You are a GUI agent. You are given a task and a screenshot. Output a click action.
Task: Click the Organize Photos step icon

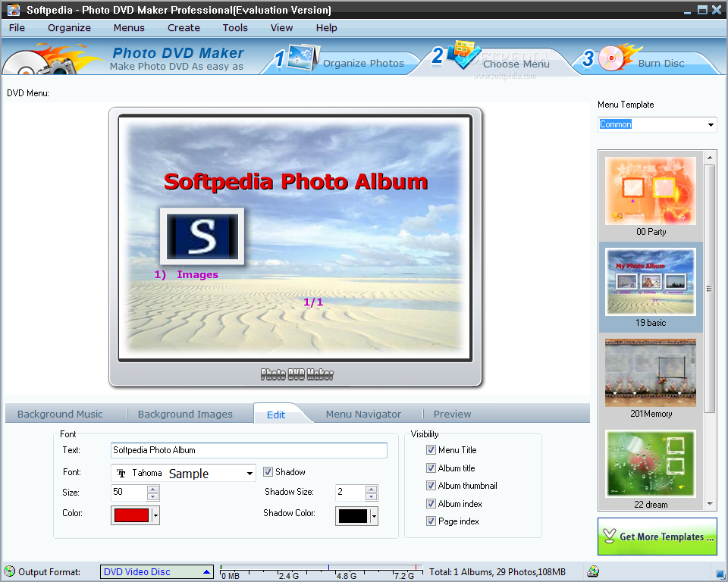pos(303,58)
